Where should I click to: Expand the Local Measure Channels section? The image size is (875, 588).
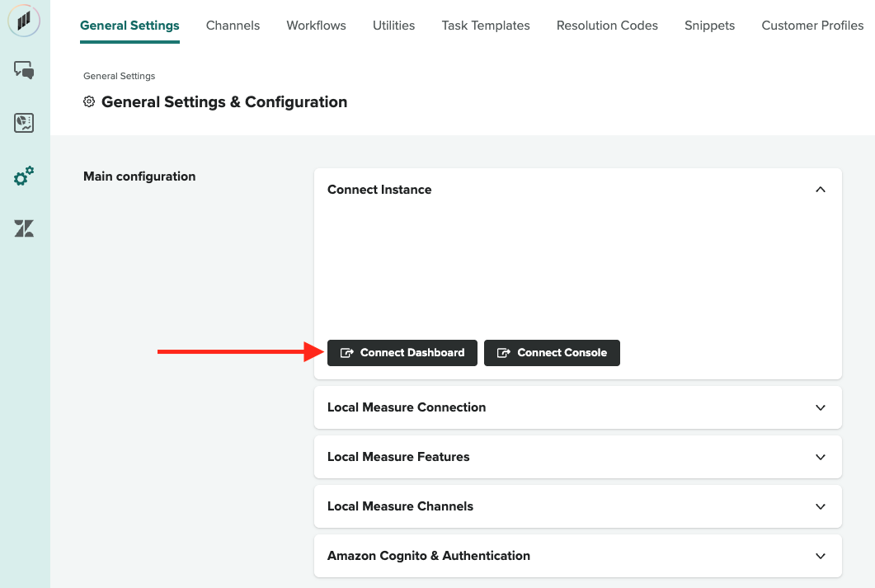click(577, 506)
